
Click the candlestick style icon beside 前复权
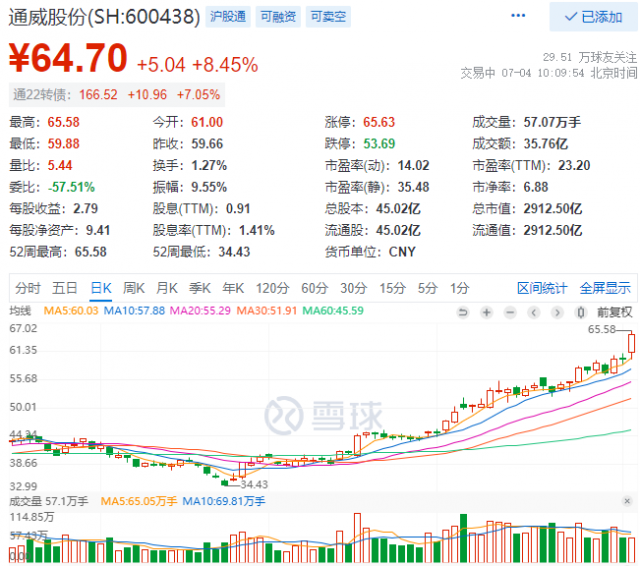click(584, 312)
